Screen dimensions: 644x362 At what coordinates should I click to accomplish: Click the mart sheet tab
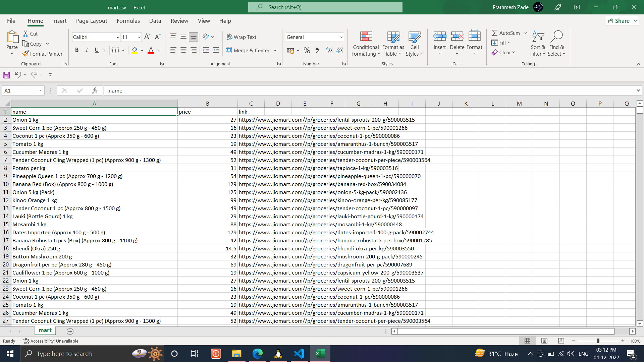pos(45,330)
